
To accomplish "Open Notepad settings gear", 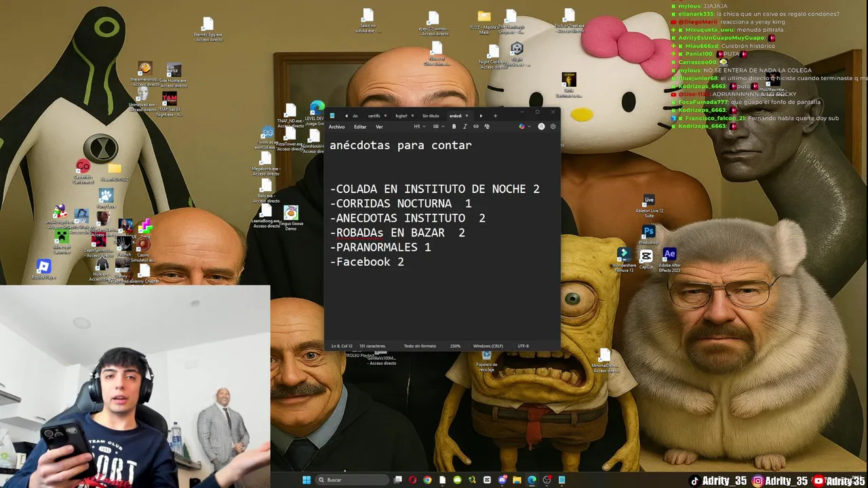I will pos(553,127).
